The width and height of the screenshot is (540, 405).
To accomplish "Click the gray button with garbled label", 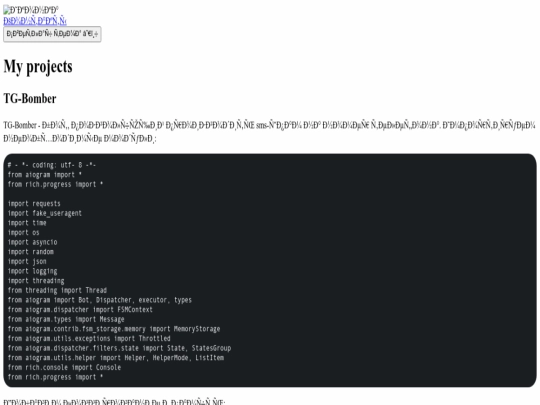I will click(x=52, y=34).
